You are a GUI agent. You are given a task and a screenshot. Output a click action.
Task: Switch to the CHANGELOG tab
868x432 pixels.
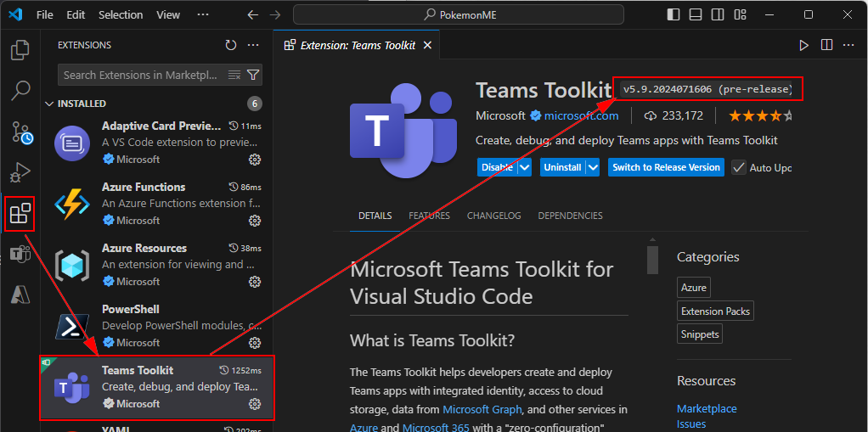493,216
